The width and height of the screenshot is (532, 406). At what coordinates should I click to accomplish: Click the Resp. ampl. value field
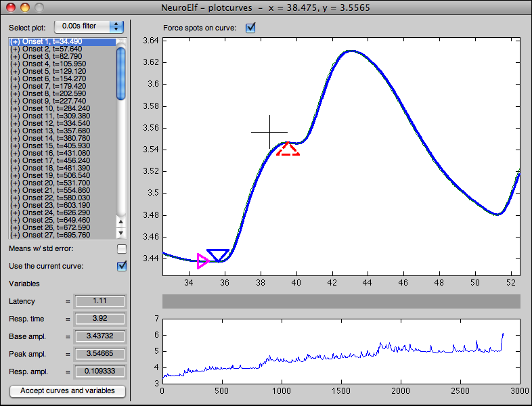[99, 371]
